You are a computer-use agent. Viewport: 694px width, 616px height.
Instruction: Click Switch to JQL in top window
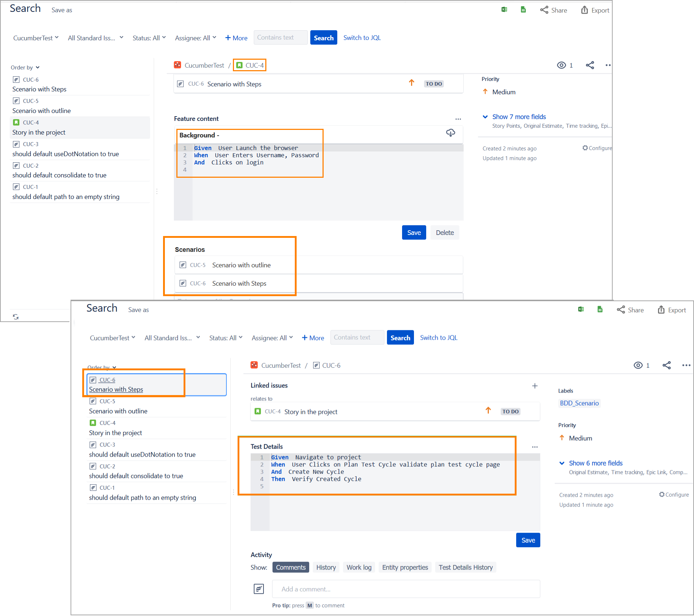tap(362, 37)
